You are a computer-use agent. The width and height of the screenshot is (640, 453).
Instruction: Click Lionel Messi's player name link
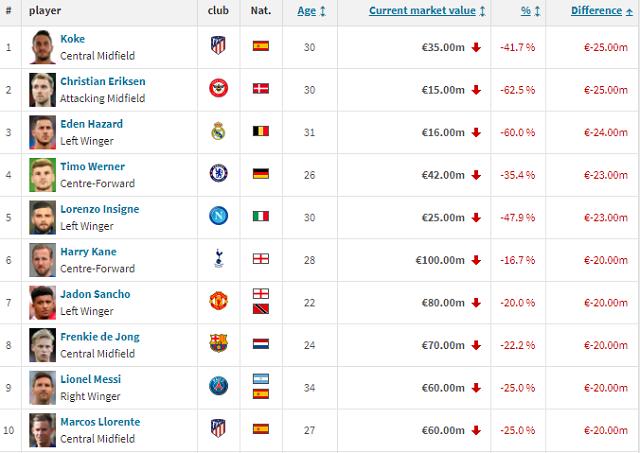pos(91,380)
